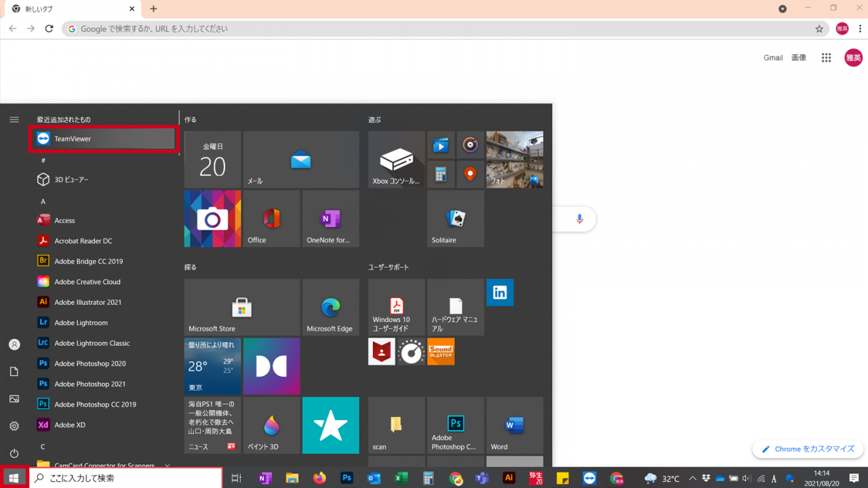Open Sticky Notes from the taskbar

click(563, 479)
